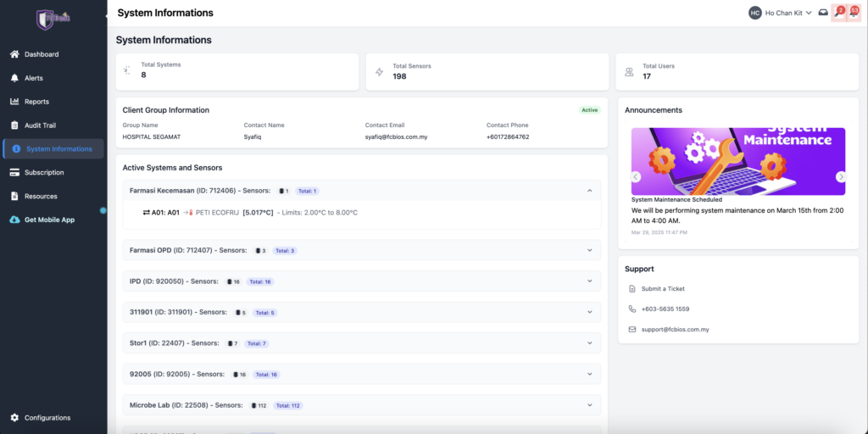868x434 pixels.
Task: Collapse the sidebar using the arrow handle
Action: [x=107, y=16]
